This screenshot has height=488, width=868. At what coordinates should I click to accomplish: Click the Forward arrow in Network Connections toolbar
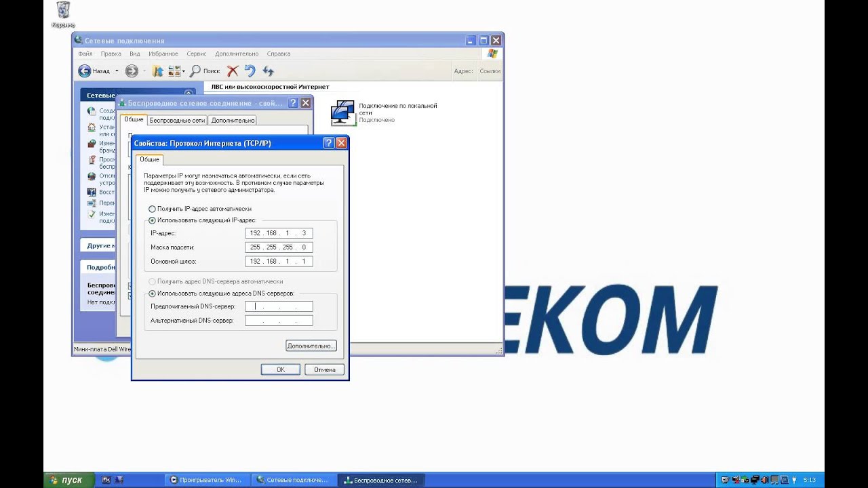(x=132, y=70)
